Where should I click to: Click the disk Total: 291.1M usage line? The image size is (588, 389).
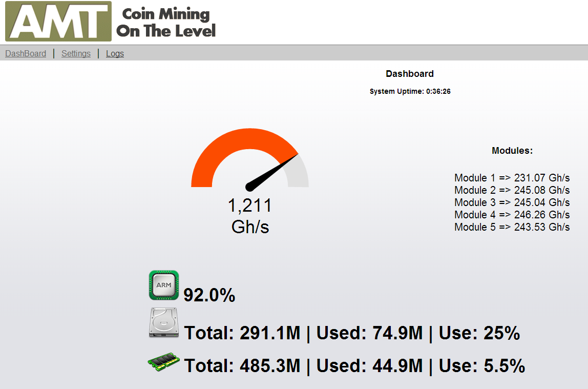pyautogui.click(x=352, y=333)
